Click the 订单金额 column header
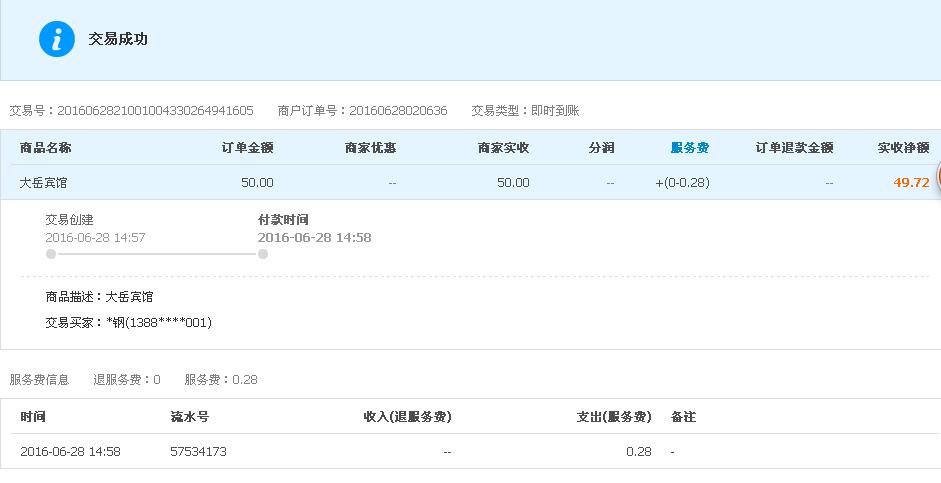Viewport: 941px width, 483px height. pyautogui.click(x=248, y=148)
